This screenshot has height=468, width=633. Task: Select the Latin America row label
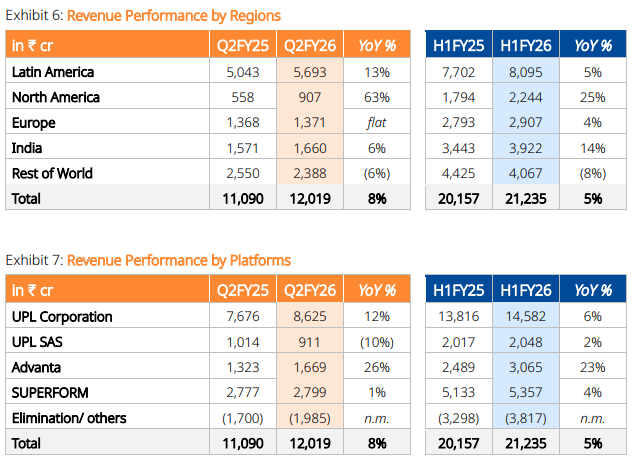(52, 72)
